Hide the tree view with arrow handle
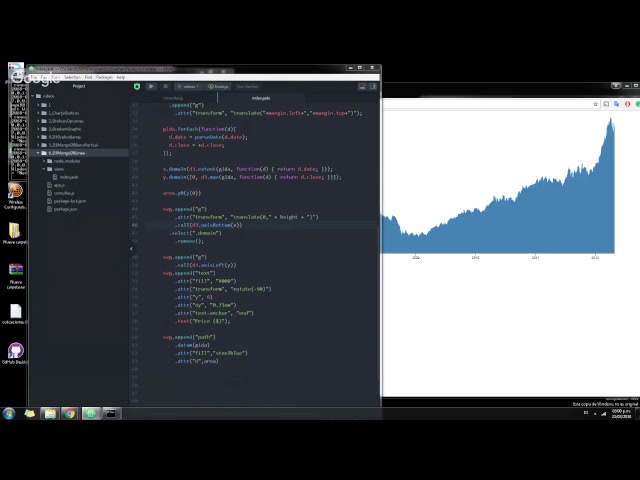 click(131, 248)
